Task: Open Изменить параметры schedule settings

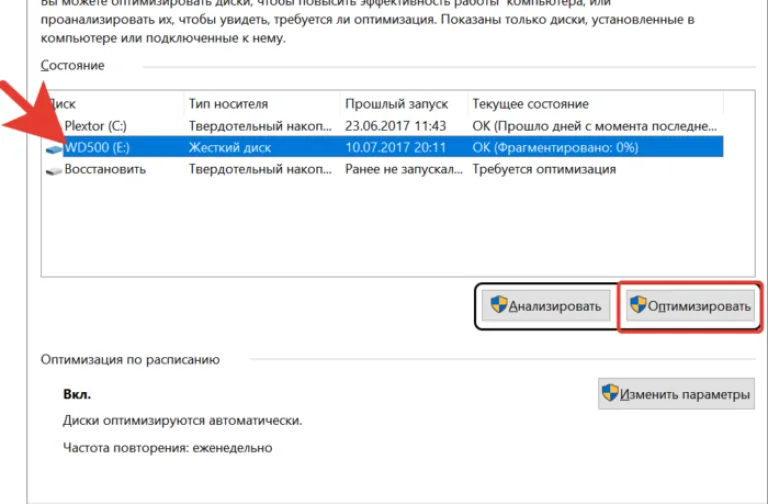Action: click(676, 394)
